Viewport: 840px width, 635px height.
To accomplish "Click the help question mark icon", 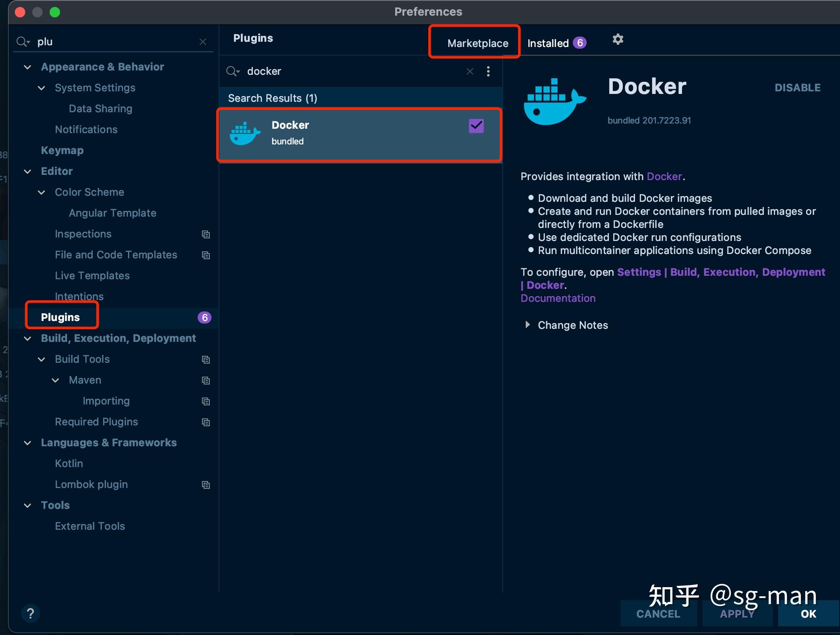I will [30, 613].
